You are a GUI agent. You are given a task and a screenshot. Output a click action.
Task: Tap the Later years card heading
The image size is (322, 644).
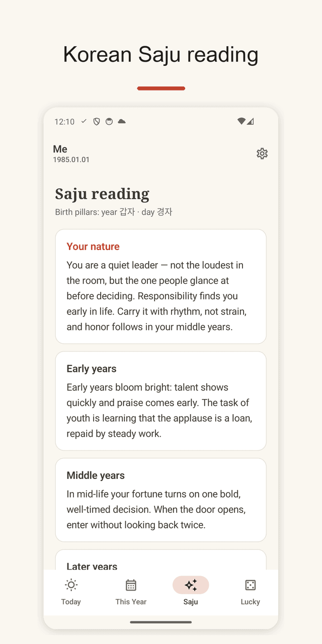(x=92, y=567)
